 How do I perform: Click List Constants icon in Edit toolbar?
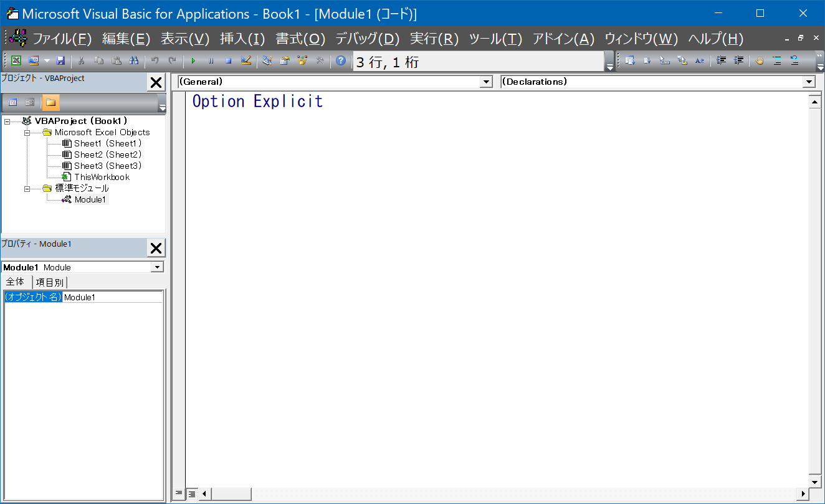pyautogui.click(x=647, y=60)
